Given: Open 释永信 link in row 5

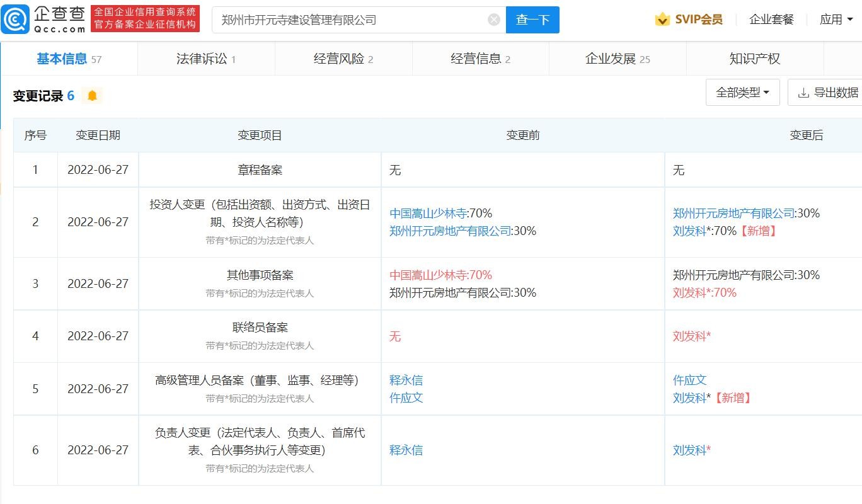Looking at the screenshot, I should (x=406, y=380).
